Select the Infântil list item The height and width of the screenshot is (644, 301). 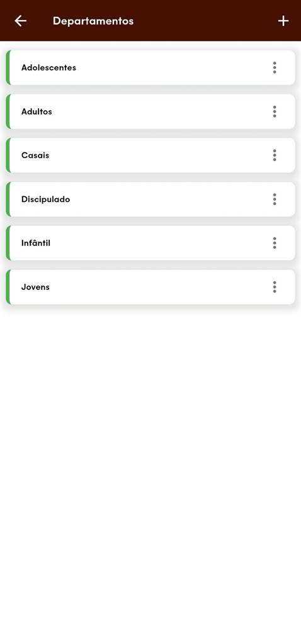pyautogui.click(x=150, y=243)
